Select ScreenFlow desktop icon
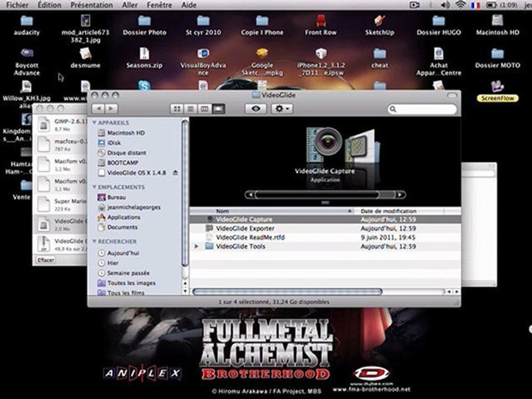Screen dimensions: 532x399 [x=498, y=87]
